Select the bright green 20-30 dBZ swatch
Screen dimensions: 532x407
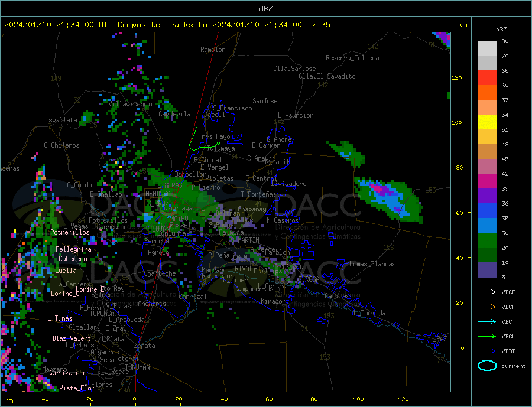[487, 240]
